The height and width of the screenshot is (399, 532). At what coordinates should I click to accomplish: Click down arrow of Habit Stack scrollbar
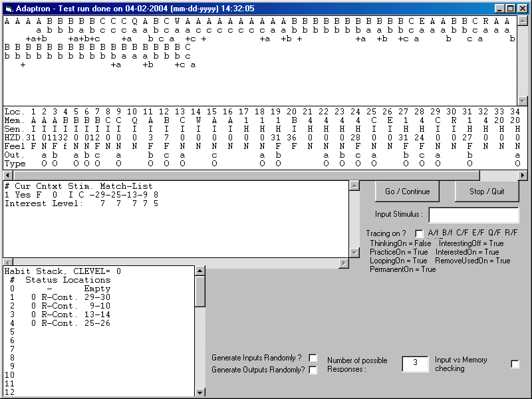pyautogui.click(x=200, y=392)
